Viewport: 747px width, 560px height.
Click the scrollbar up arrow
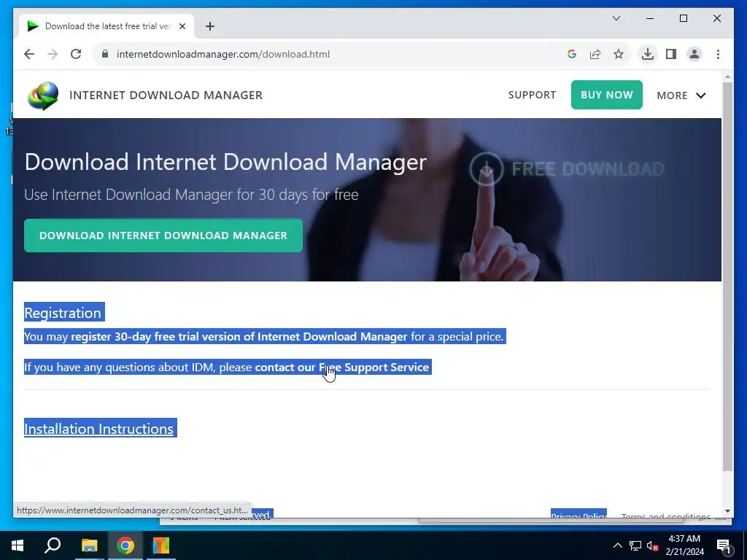coord(727,76)
